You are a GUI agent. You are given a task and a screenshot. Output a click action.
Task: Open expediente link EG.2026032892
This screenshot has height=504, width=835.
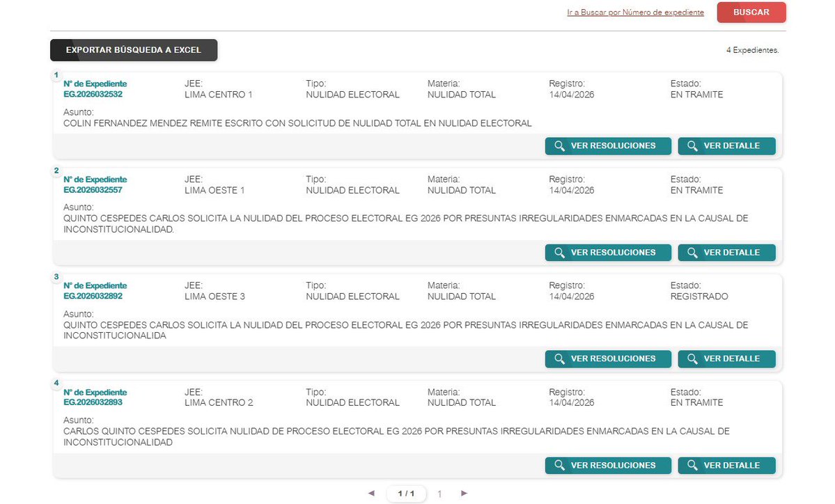(93, 296)
